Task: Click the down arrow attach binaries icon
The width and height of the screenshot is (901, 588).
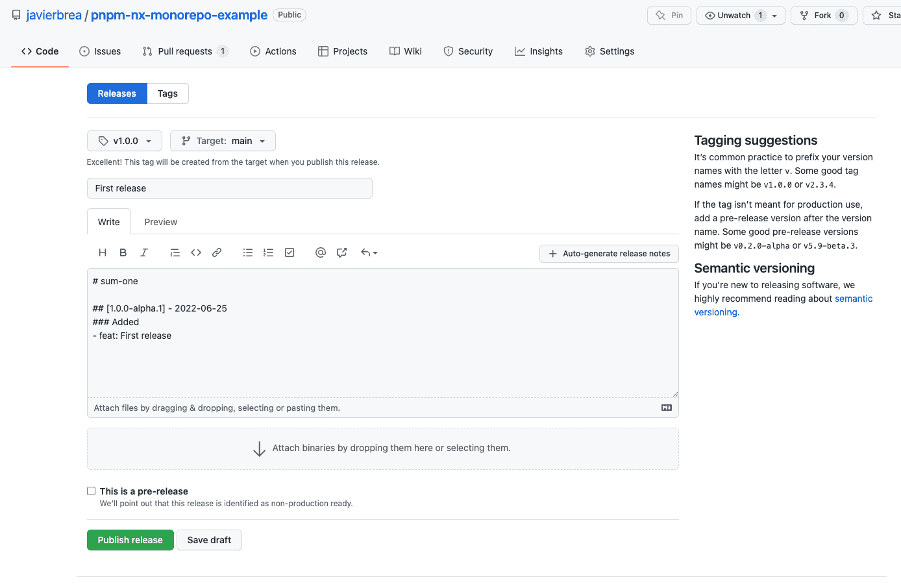Action: (x=259, y=448)
